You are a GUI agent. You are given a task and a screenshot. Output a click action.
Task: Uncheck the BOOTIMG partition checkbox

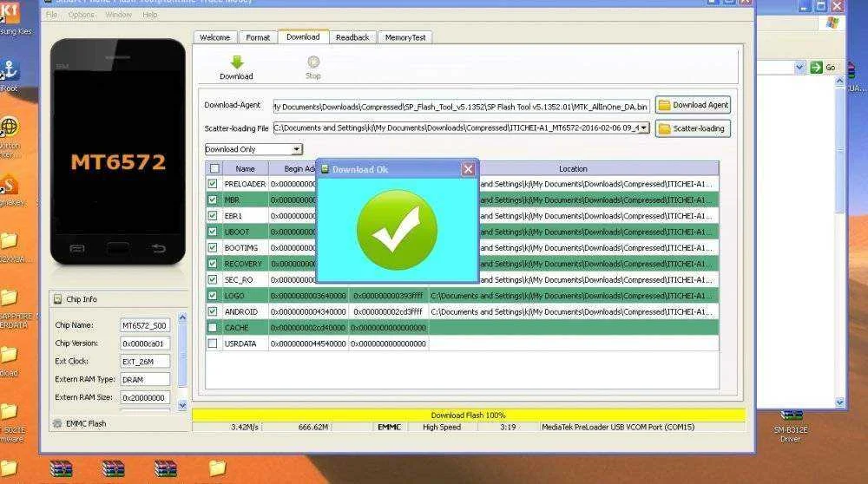click(x=213, y=248)
